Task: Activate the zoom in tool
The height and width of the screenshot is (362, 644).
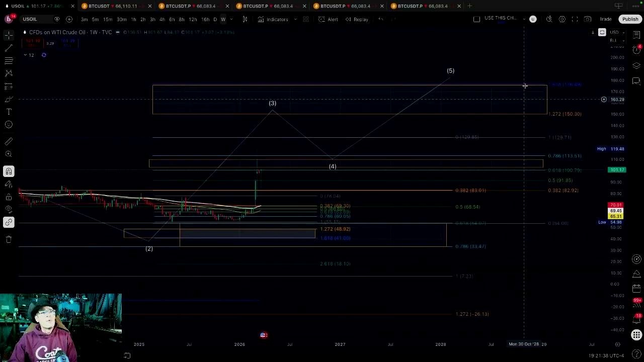Action: click(9, 154)
